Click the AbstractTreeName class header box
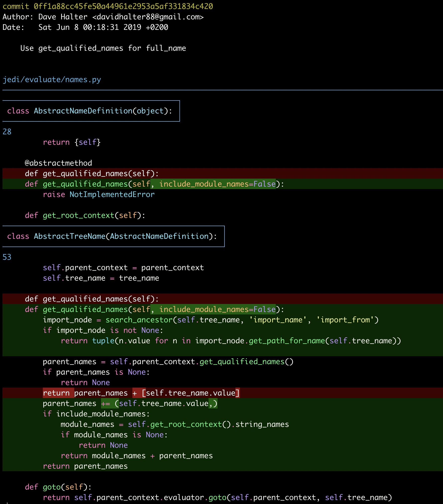This screenshot has width=443, height=504. 112,236
